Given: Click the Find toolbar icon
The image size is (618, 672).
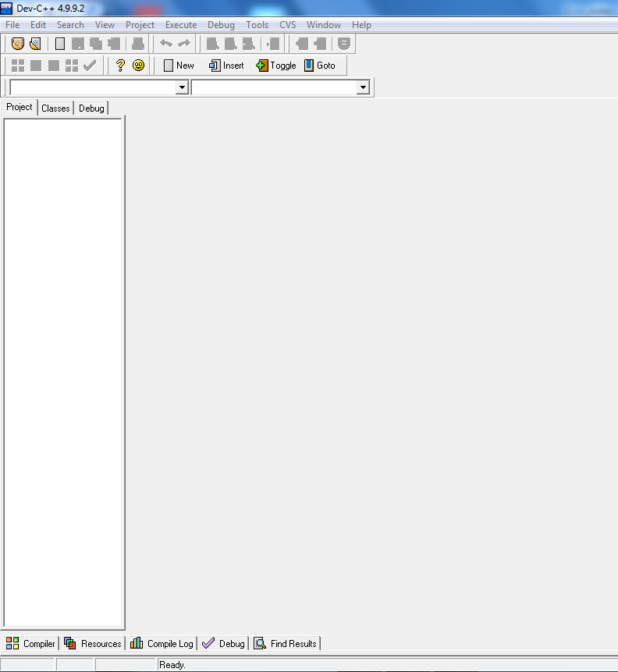Looking at the screenshot, I should (x=212, y=44).
